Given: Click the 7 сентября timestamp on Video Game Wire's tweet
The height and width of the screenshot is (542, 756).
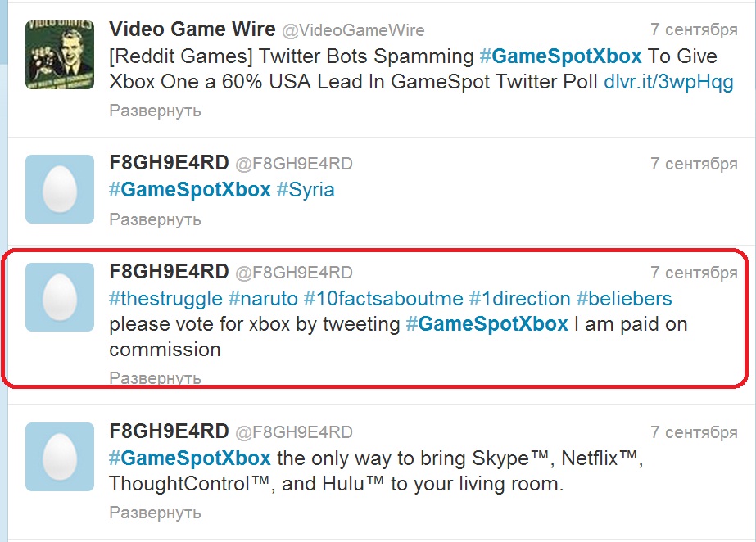Looking at the screenshot, I should tap(694, 30).
